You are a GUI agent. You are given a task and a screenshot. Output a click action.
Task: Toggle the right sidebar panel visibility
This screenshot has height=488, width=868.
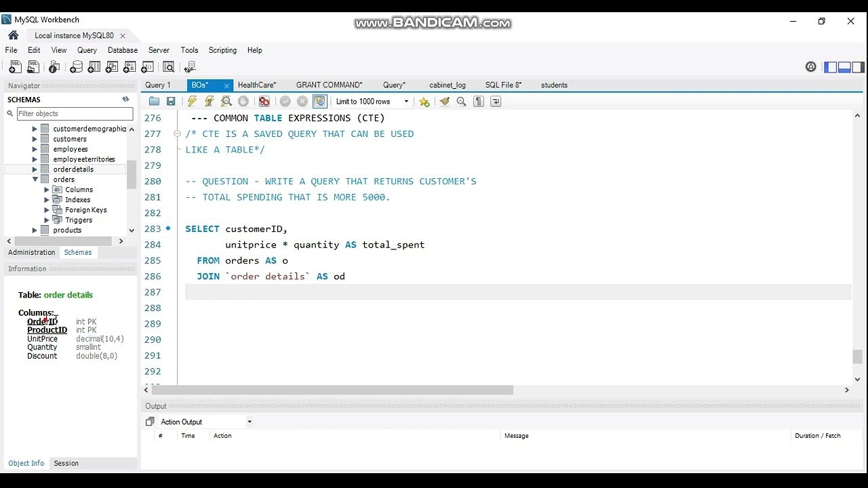pos(858,67)
